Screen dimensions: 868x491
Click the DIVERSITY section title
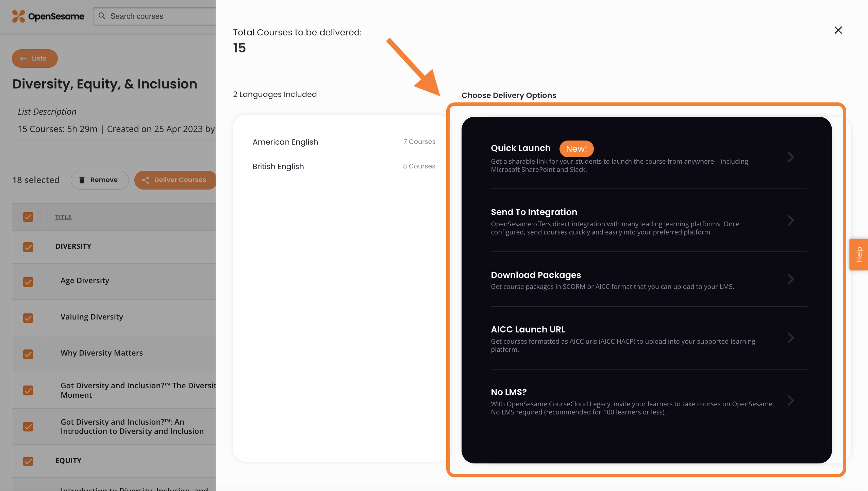(x=73, y=246)
